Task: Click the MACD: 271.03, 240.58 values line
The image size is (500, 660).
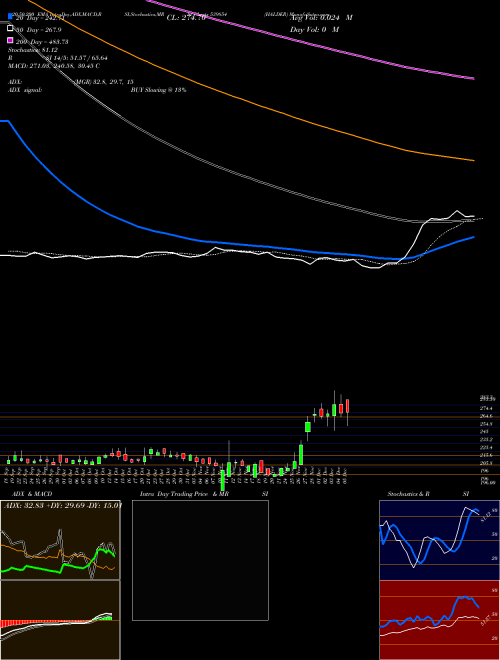Action: pyautogui.click(x=54, y=66)
